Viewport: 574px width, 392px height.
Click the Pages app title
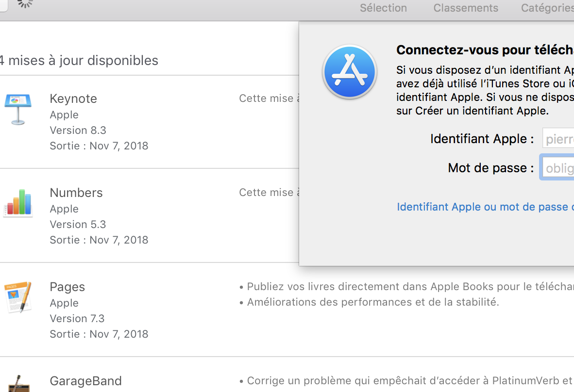[68, 287]
